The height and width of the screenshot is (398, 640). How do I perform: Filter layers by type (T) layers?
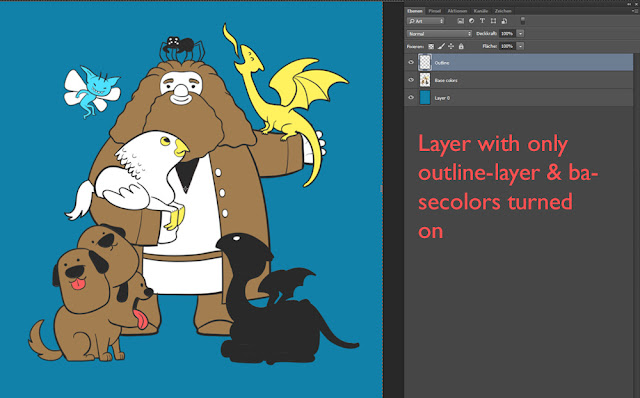(x=482, y=21)
